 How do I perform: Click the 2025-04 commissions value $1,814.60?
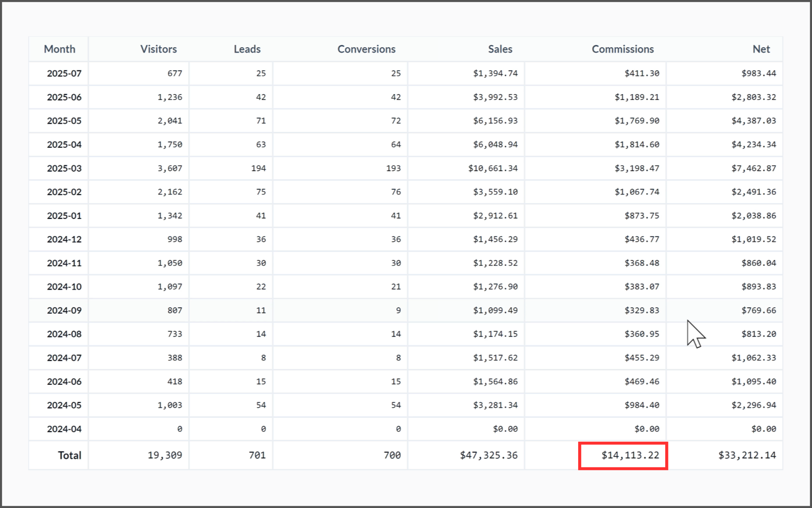tap(637, 145)
